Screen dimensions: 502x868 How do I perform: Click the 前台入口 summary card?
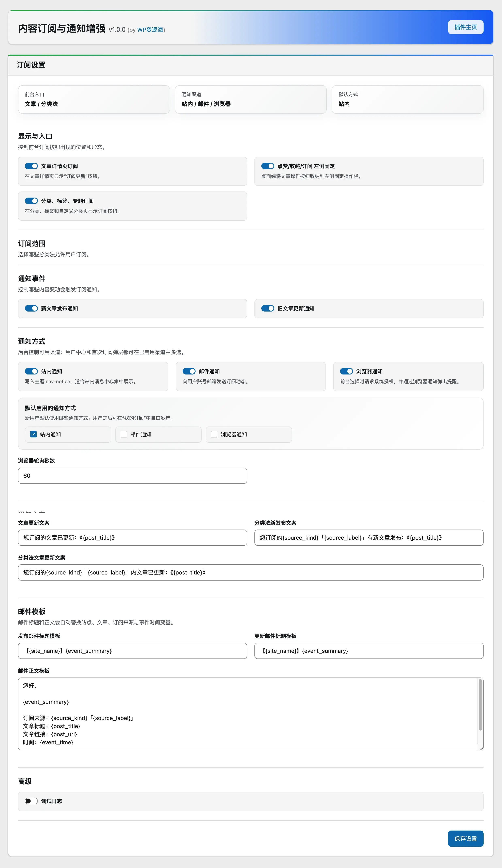[x=94, y=100]
